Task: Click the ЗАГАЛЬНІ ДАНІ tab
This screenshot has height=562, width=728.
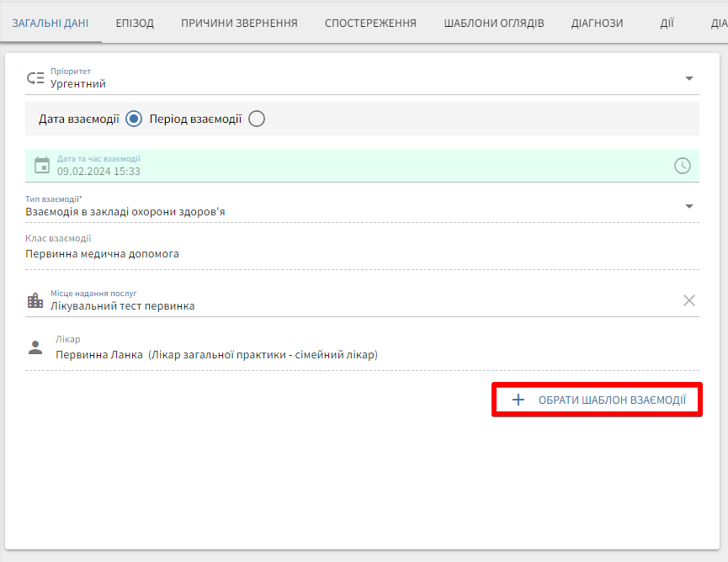Action: [50, 23]
